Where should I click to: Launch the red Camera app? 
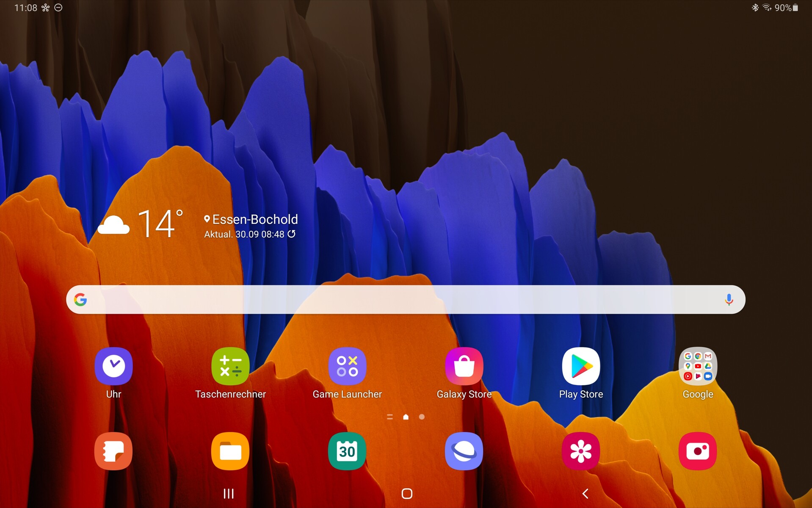(x=698, y=451)
